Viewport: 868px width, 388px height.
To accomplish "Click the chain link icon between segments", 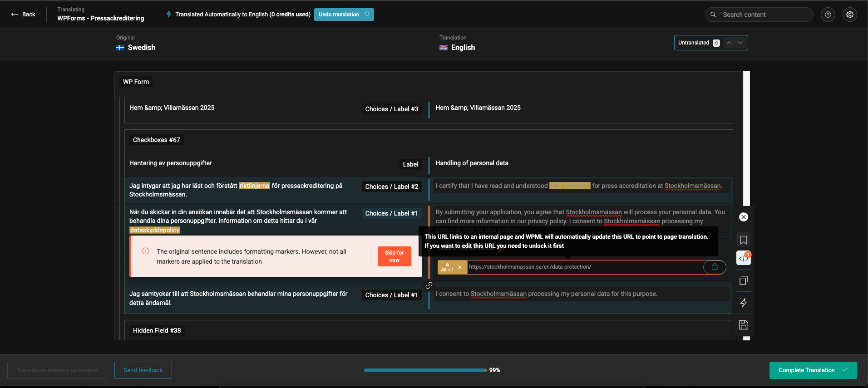I will pos(429,285).
